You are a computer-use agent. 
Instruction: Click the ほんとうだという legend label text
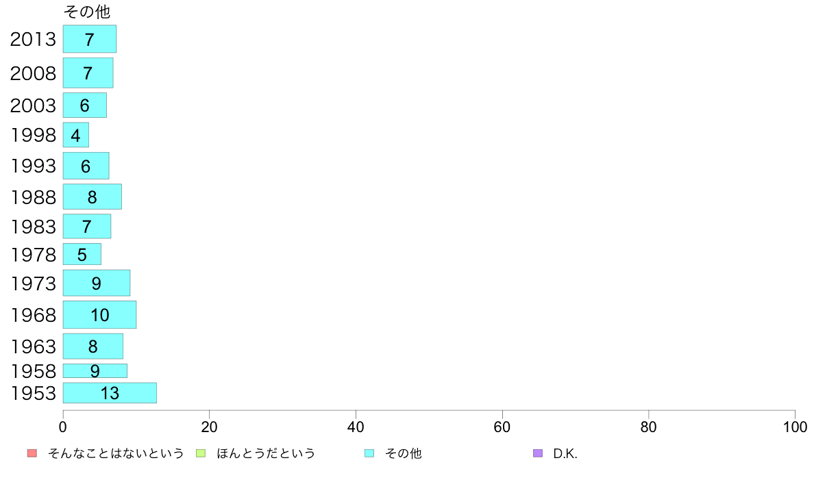[266, 453]
